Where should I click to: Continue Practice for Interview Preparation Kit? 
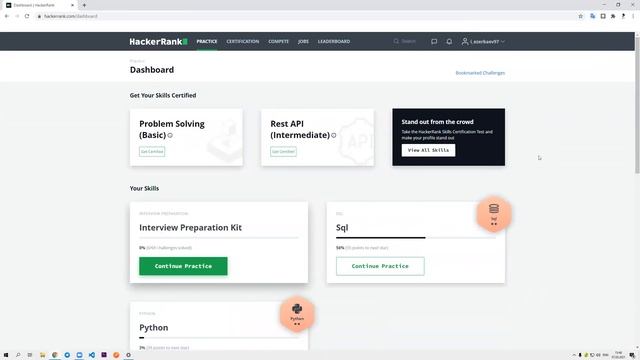pyautogui.click(x=183, y=266)
